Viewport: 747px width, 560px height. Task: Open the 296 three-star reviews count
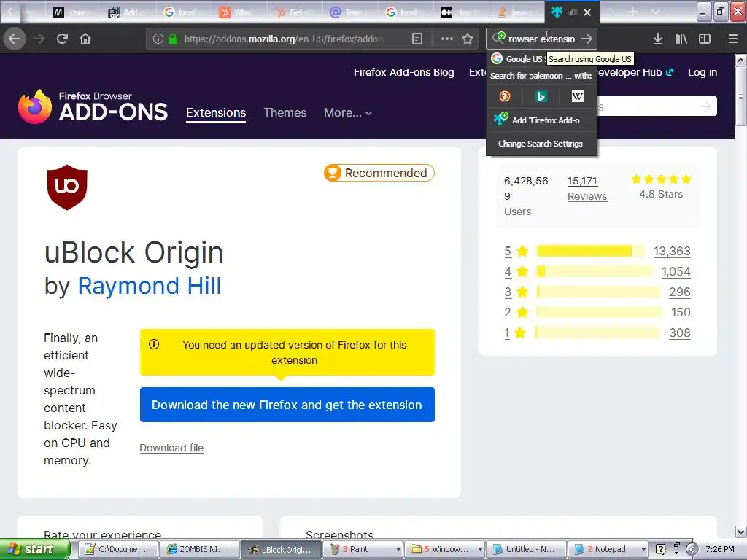[680, 292]
